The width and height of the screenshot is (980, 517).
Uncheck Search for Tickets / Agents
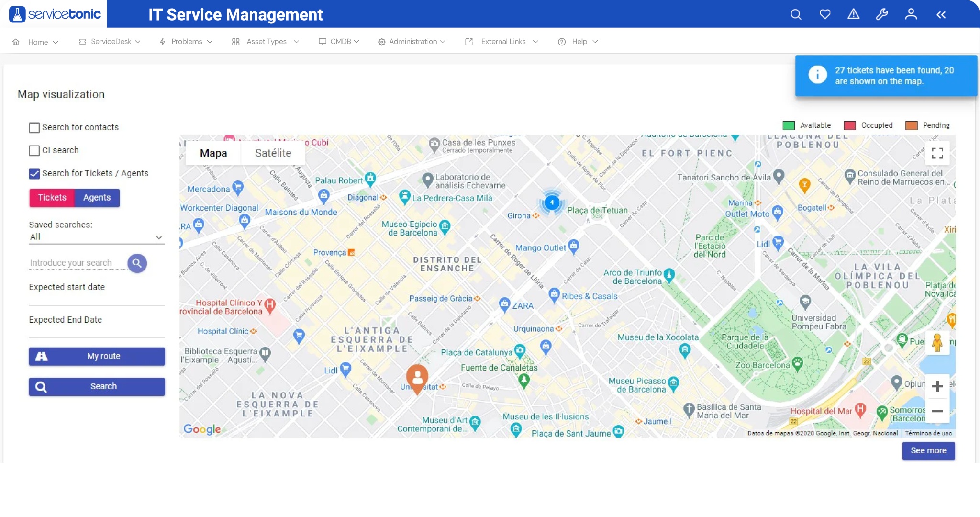[x=34, y=173]
